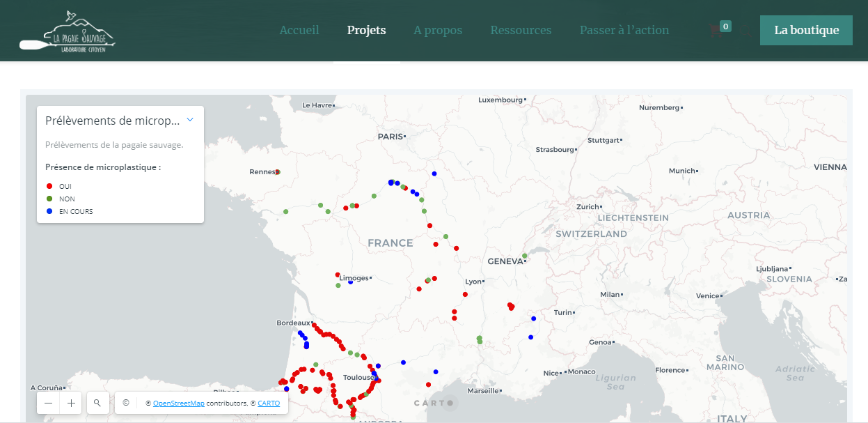
Task: Click the red OUI legend dot
Action: [x=49, y=186]
